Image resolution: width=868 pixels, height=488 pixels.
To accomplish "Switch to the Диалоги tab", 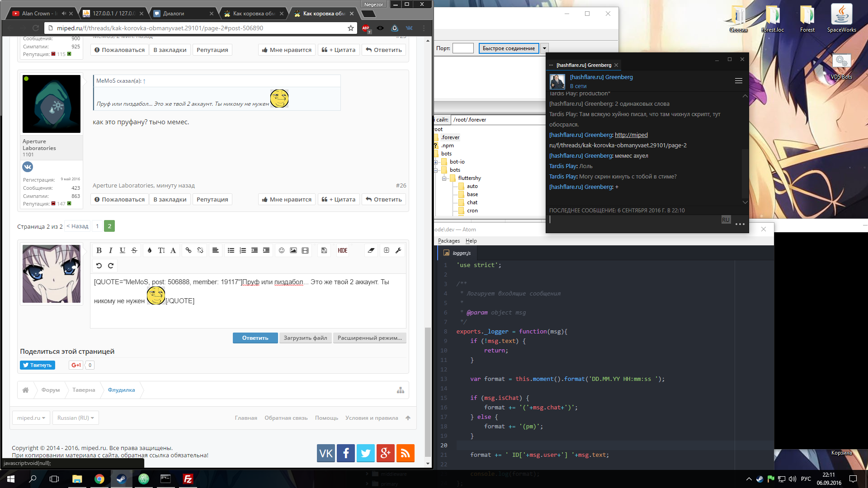I will [x=183, y=14].
